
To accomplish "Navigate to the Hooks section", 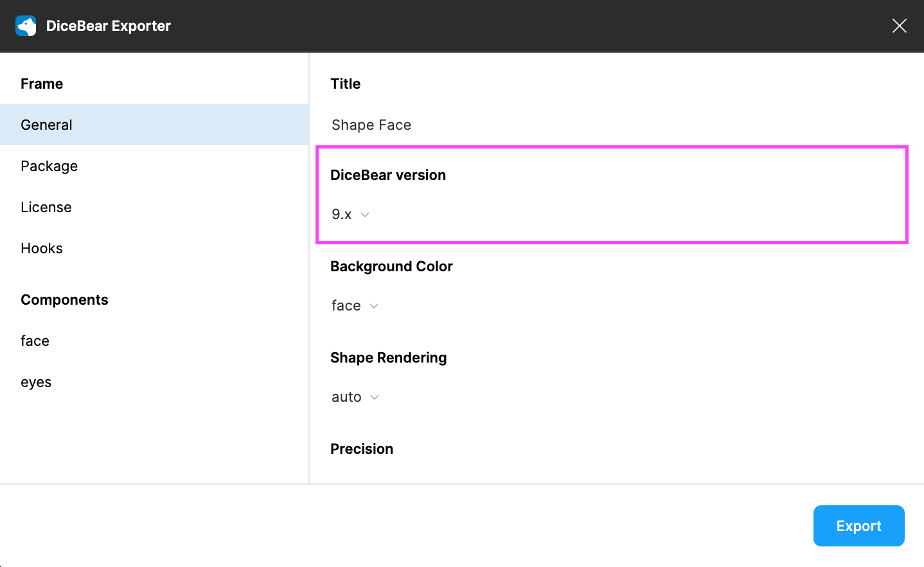I will [x=41, y=248].
